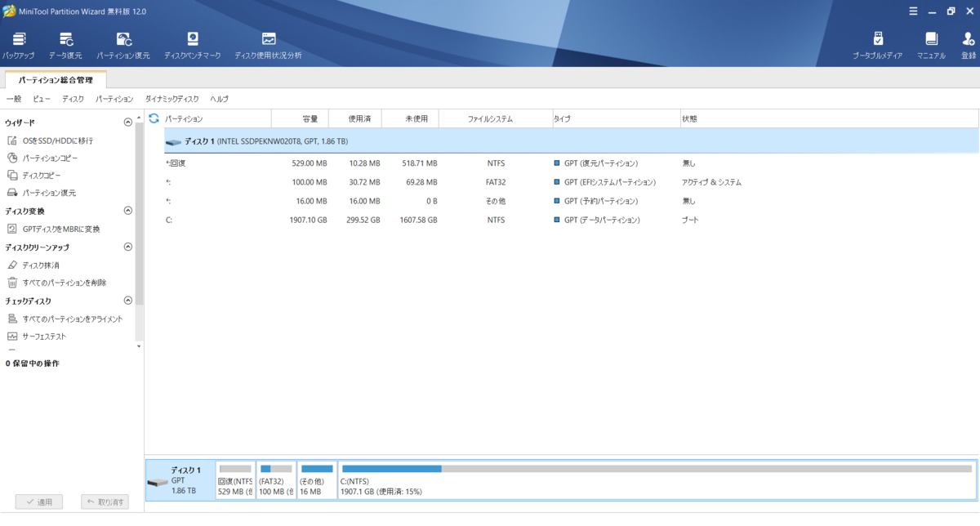Click the 取り消す undo button
This screenshot has height=526, width=980.
point(105,501)
